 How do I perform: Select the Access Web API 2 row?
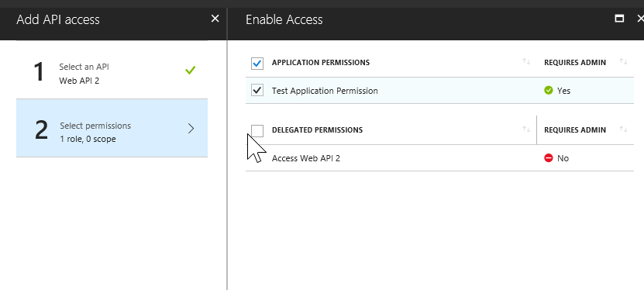pyautogui.click(x=439, y=157)
